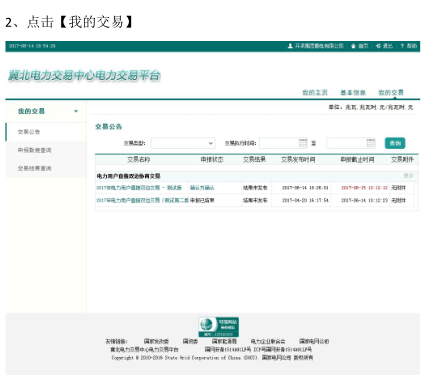Select 交易公告 in the left sidebar
This screenshot has width=422, height=389.
(x=29, y=132)
